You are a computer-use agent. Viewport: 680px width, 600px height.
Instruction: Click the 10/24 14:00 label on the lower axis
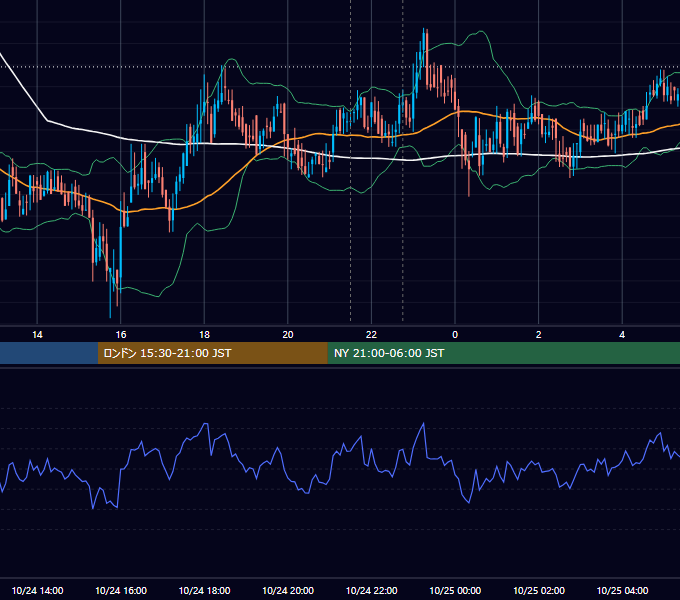click(37, 590)
